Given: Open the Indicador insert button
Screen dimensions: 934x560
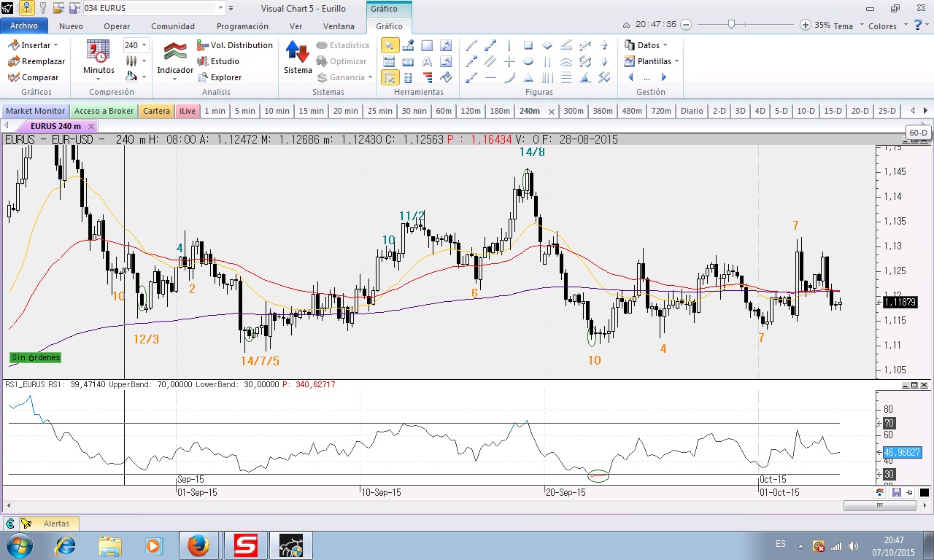Looking at the screenshot, I should coord(175,58).
